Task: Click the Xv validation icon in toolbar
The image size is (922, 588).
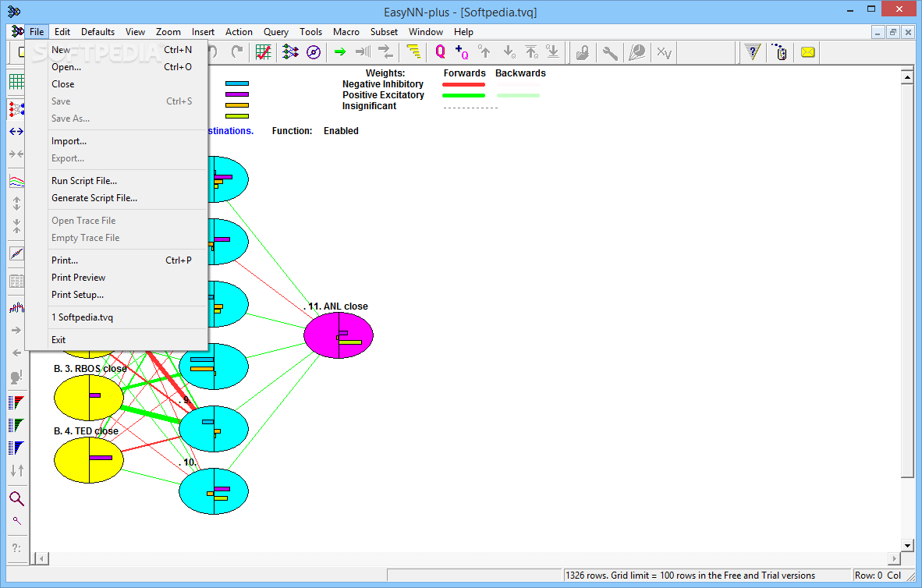Action: pyautogui.click(x=664, y=52)
